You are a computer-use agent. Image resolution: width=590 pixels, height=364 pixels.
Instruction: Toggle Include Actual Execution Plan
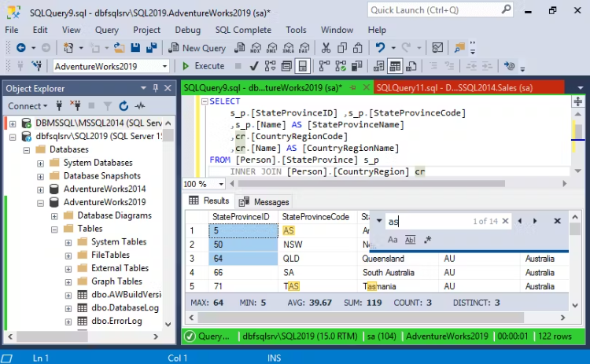point(324,67)
